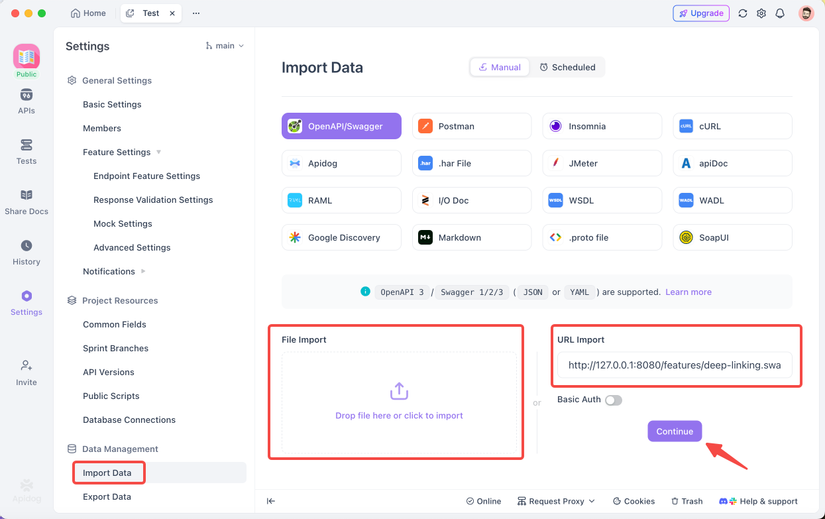Open API Versions
825x519 pixels.
click(108, 372)
